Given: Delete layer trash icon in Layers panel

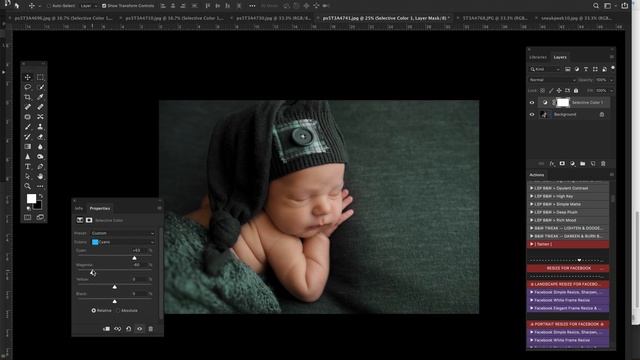Looking at the screenshot, I should (603, 164).
